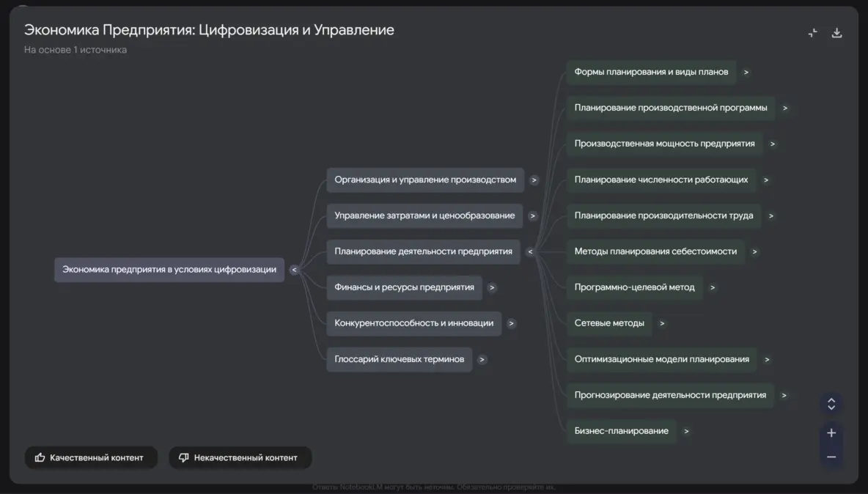Expand the Финансы и ресурсы предприятия chevron
The width and height of the screenshot is (868, 494).
pos(492,287)
